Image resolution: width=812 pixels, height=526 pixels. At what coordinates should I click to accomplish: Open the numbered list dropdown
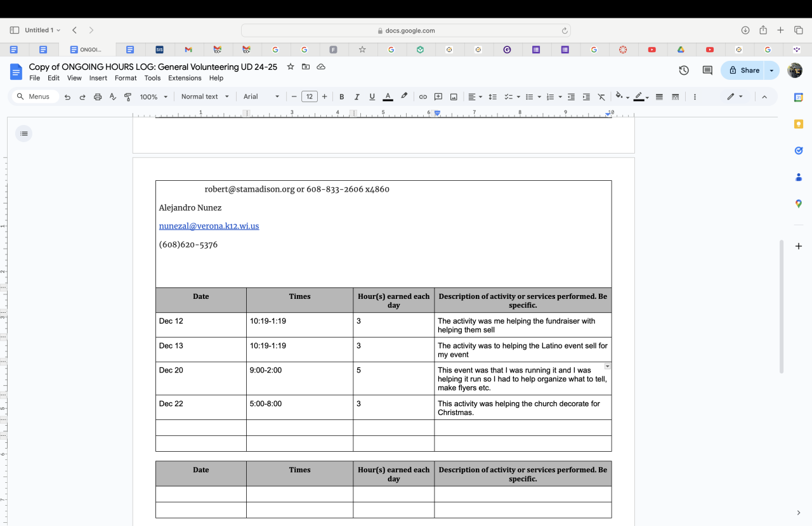pos(560,97)
